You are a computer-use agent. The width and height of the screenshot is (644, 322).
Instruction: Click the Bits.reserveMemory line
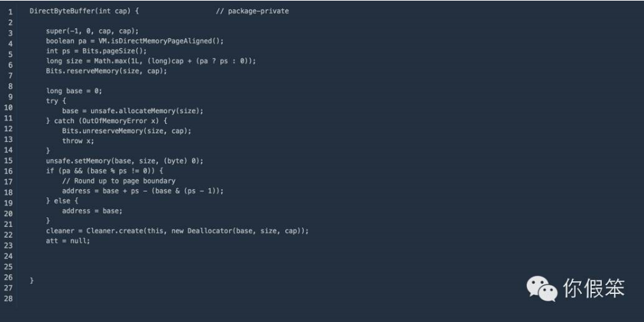[106, 71]
